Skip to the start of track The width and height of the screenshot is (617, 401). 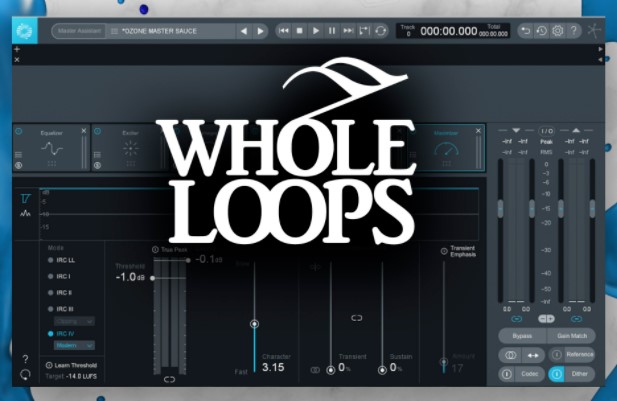pyautogui.click(x=284, y=31)
